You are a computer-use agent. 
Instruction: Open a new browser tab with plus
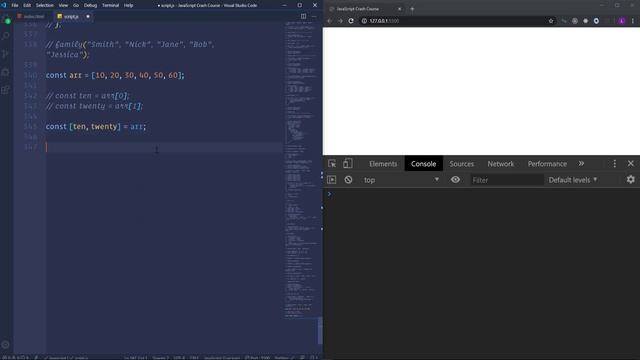point(412,9)
